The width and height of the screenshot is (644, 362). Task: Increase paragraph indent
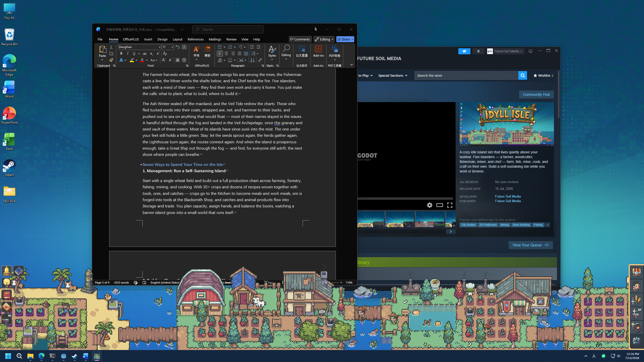click(258, 47)
